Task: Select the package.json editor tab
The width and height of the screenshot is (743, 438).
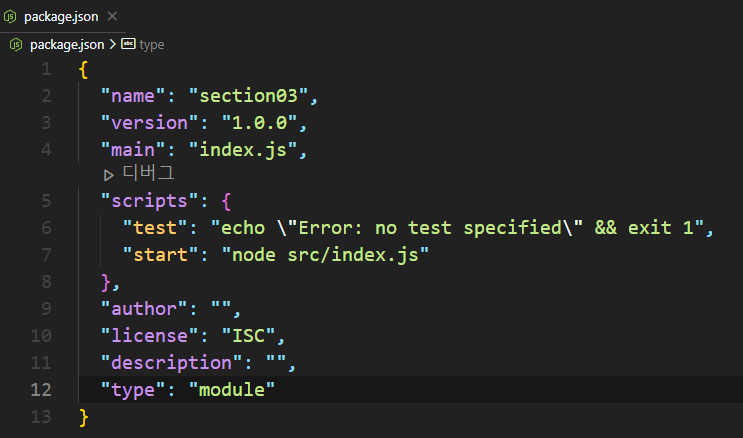Action: click(63, 17)
